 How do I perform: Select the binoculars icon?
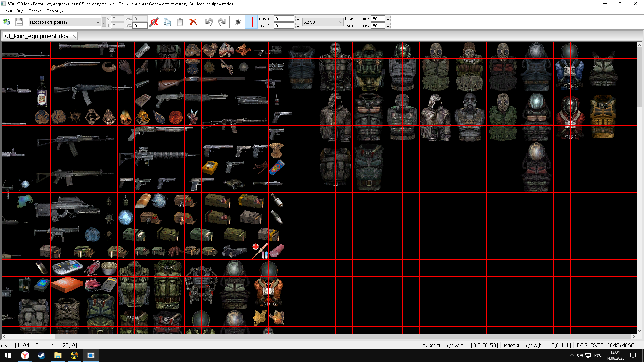click(x=234, y=184)
